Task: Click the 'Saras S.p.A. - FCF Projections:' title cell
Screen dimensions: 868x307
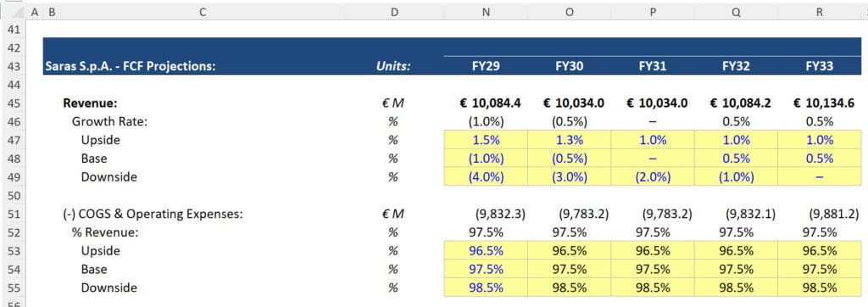Action: coord(131,66)
